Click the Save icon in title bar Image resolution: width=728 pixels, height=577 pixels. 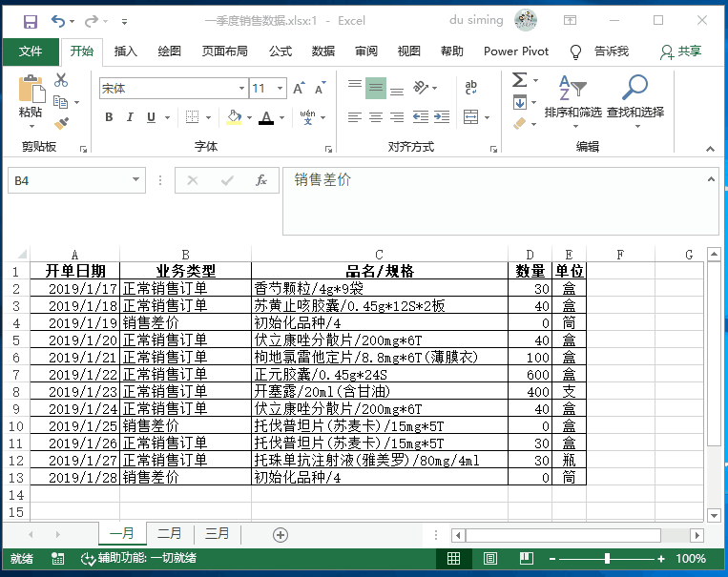click(x=30, y=21)
